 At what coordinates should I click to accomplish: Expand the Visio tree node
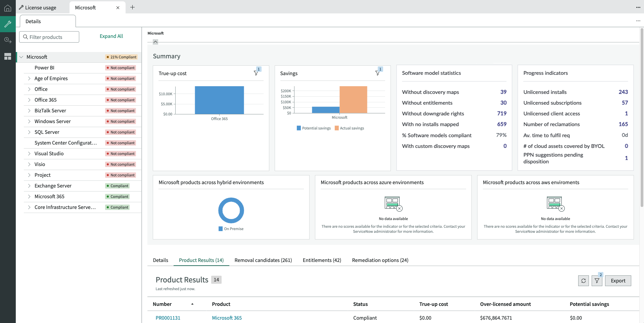[x=29, y=164]
